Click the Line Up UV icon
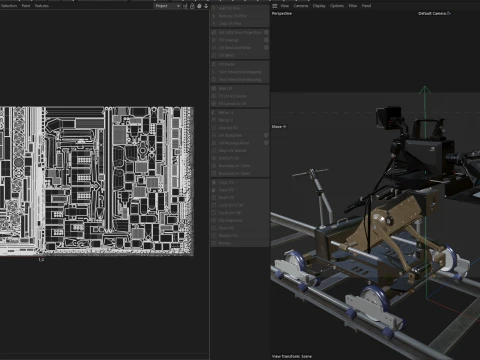Screen dimensions: 480x360 click(x=214, y=128)
